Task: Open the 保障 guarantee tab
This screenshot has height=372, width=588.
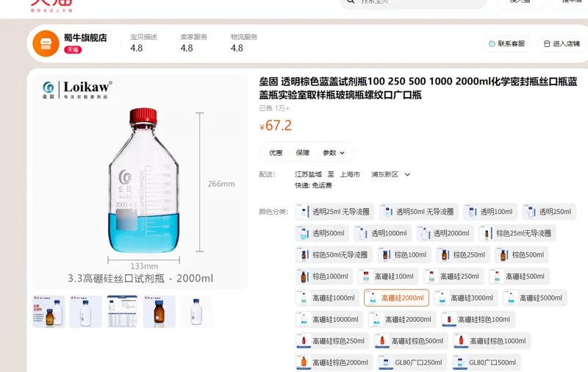Action: click(303, 153)
